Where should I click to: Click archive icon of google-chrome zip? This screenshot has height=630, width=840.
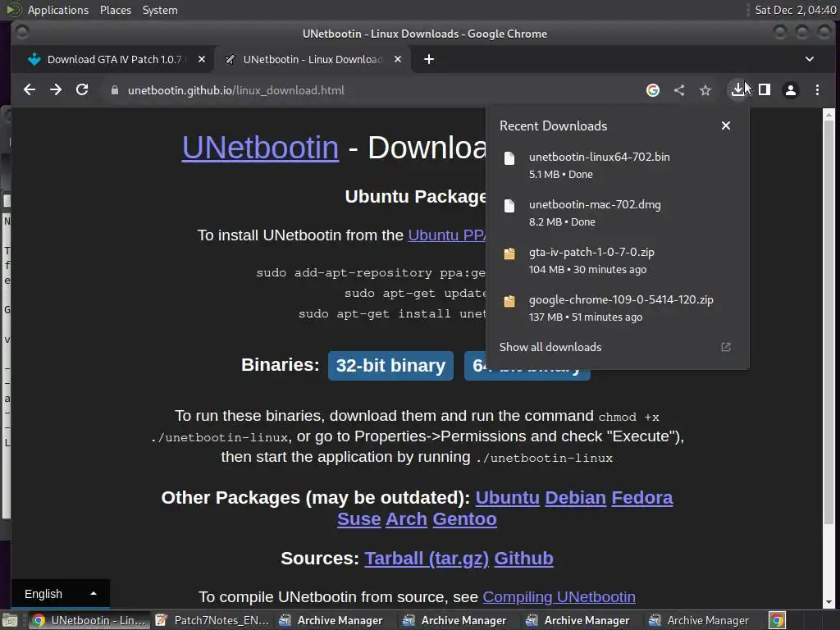[x=509, y=301]
